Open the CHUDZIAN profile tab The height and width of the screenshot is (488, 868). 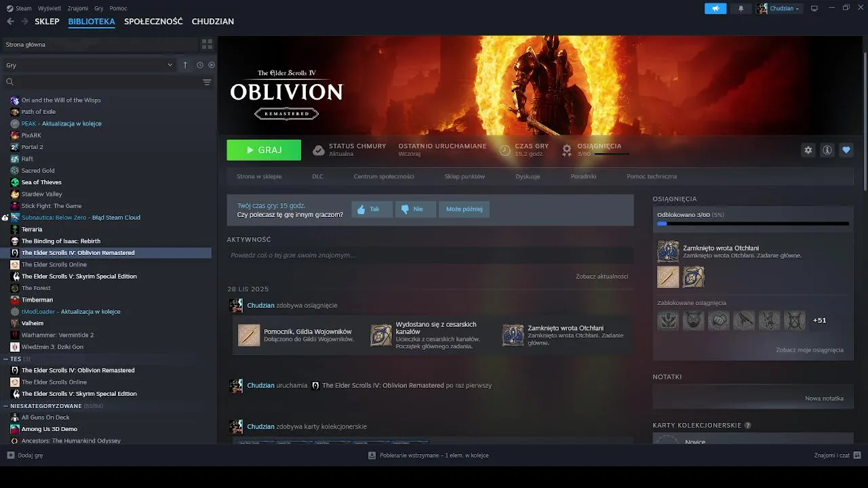(213, 22)
